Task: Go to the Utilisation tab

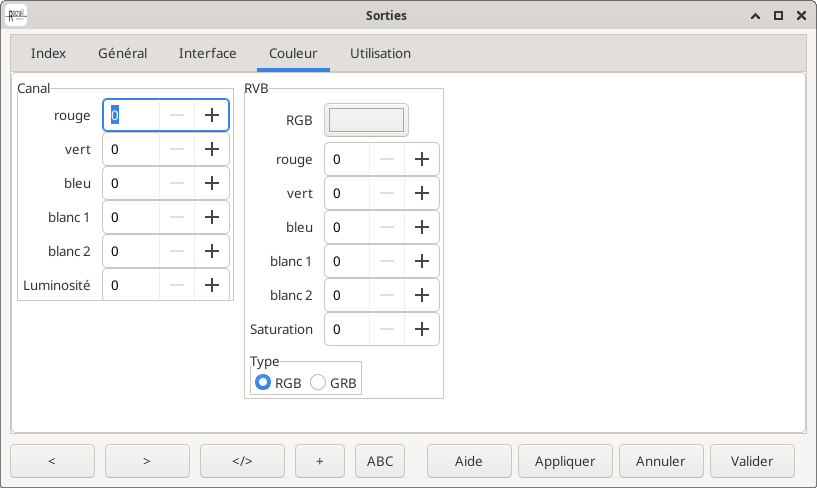Action: pos(380,53)
